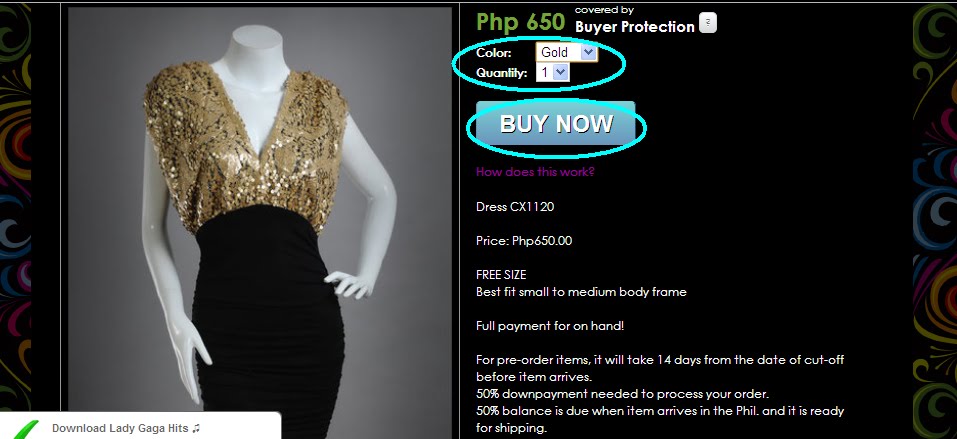
Task: Open the Color dropdown showing Gold
Action: click(566, 53)
